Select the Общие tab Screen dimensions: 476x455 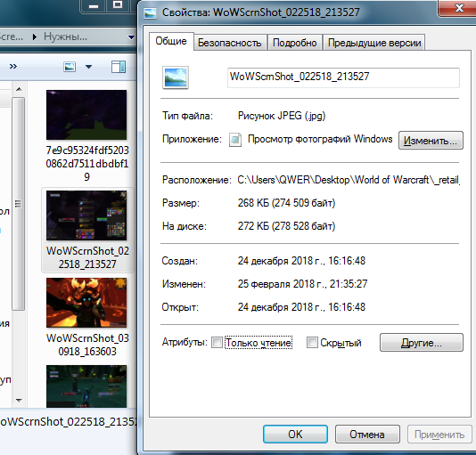[171, 41]
